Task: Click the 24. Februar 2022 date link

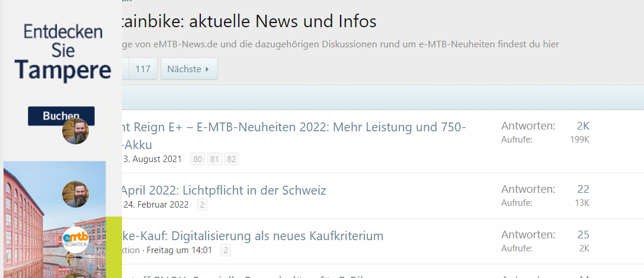Action: 156,205
